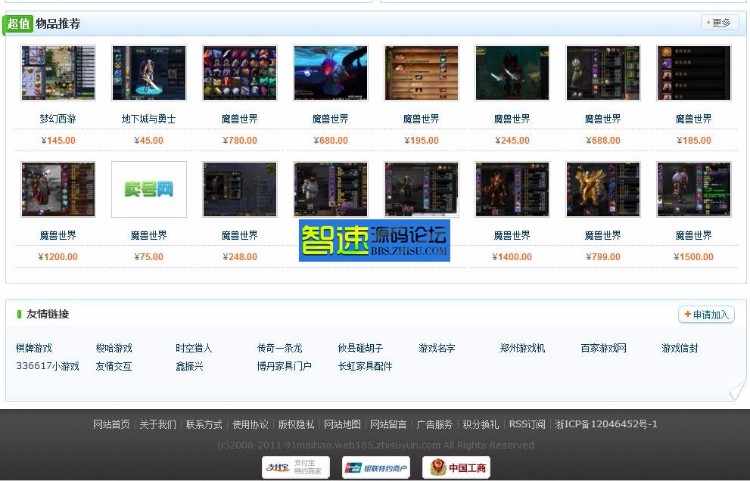This screenshot has width=750, height=481.
Task: Open the 336617小游戏 friend link
Action: click(47, 366)
